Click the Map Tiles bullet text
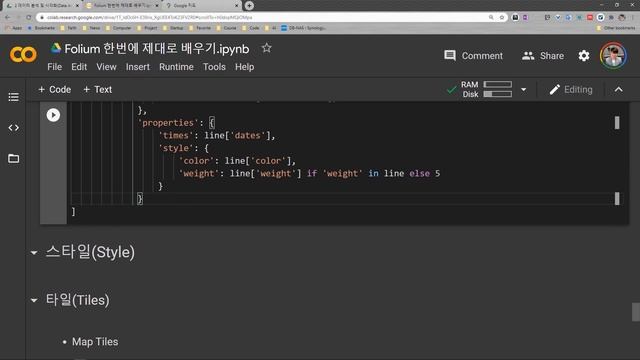Screen dimensions: 640x360 [x=95, y=342]
